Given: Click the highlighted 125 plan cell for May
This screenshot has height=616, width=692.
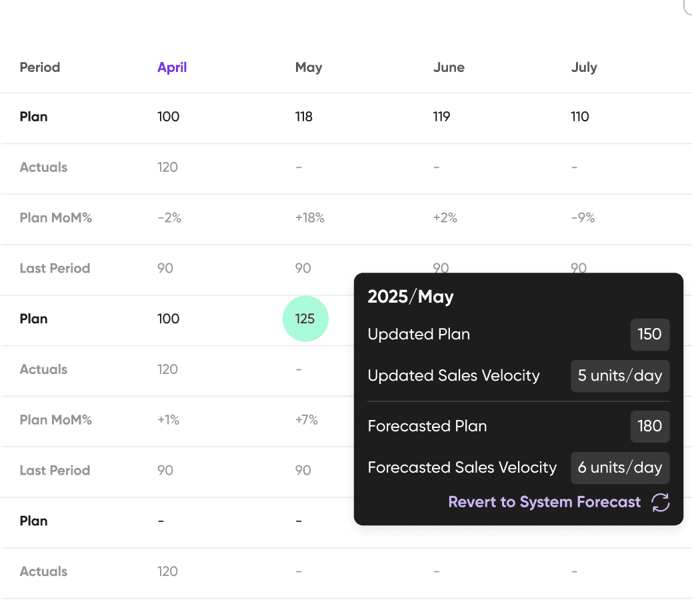Looking at the screenshot, I should point(305,319).
